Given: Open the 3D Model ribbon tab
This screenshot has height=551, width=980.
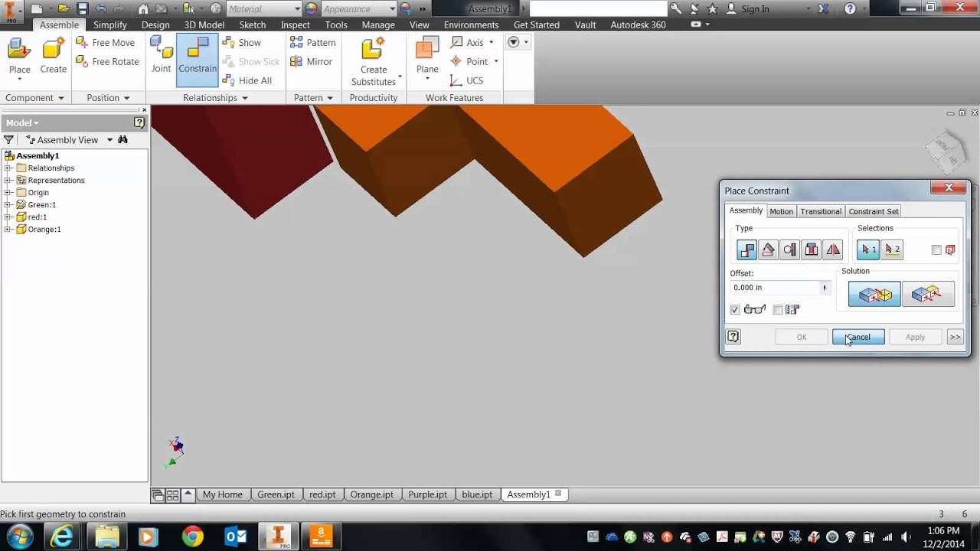Looking at the screenshot, I should 204,25.
